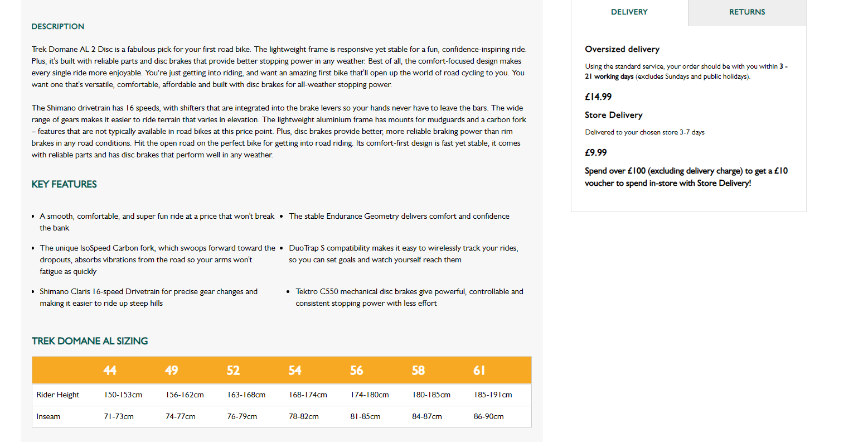Click the Key Features heading
The height and width of the screenshot is (442, 868).
[64, 184]
